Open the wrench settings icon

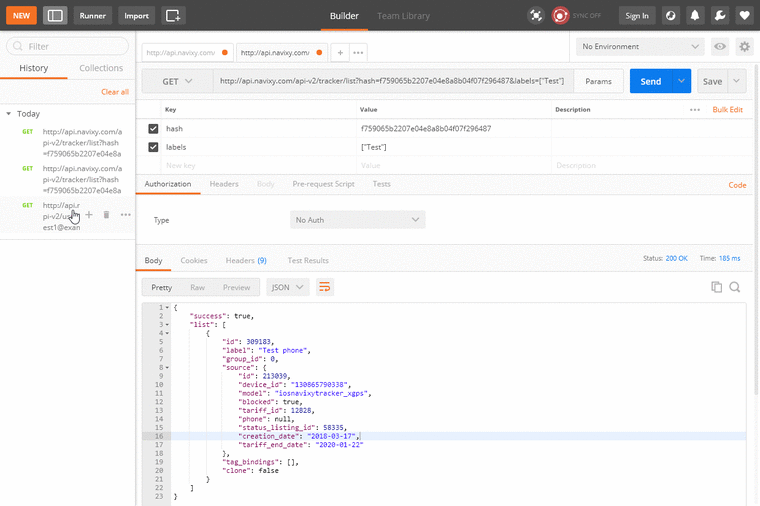tap(720, 16)
